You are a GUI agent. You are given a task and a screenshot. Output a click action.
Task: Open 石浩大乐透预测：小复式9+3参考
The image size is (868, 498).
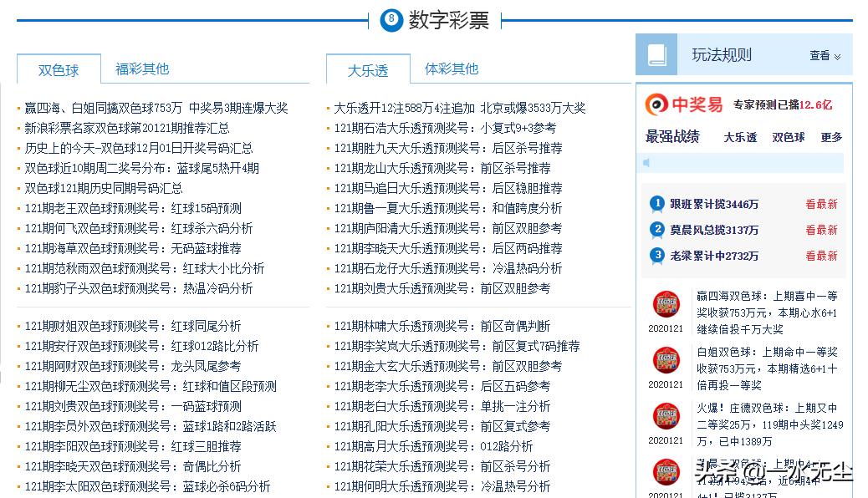[x=445, y=129]
